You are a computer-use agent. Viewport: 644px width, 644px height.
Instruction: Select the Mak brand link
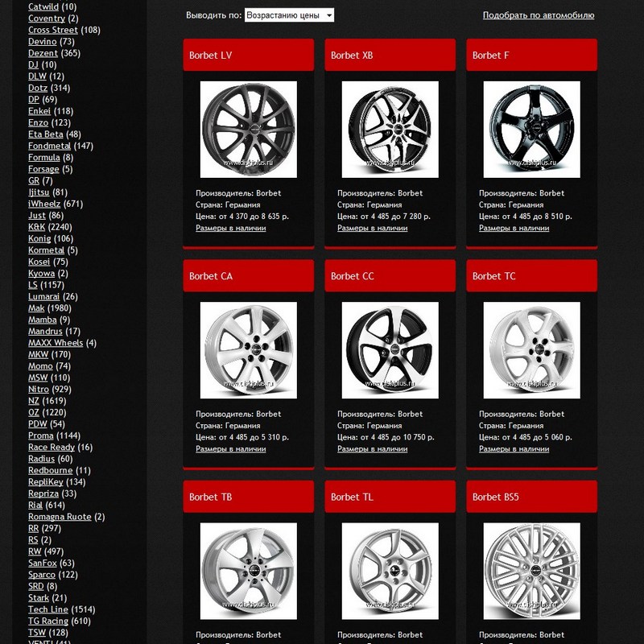[x=36, y=308]
